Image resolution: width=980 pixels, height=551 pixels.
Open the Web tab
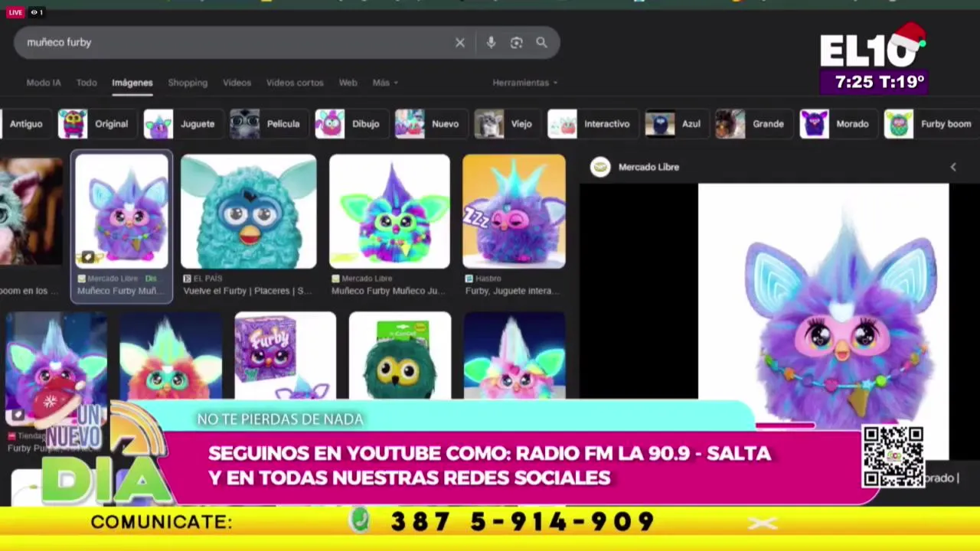[348, 83]
